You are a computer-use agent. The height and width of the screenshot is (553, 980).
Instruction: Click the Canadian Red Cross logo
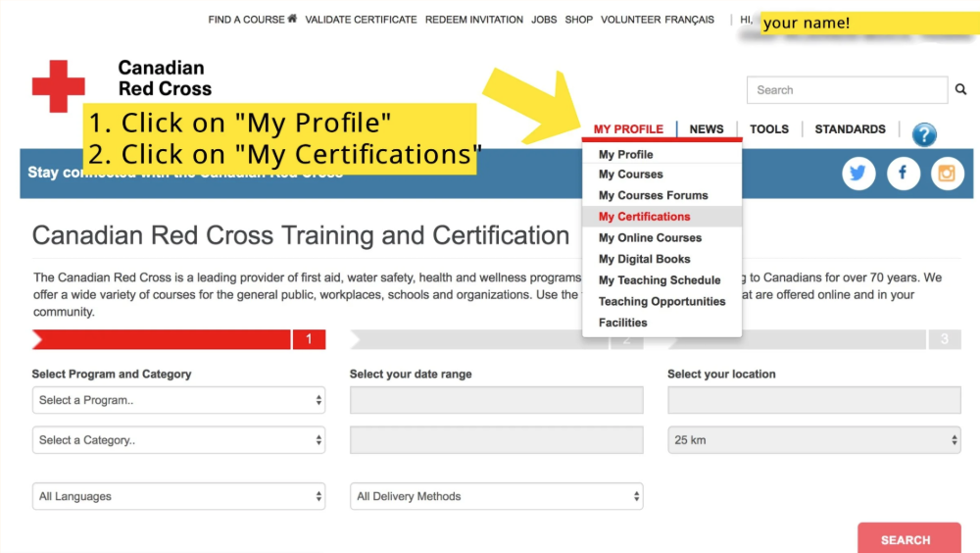point(59,85)
